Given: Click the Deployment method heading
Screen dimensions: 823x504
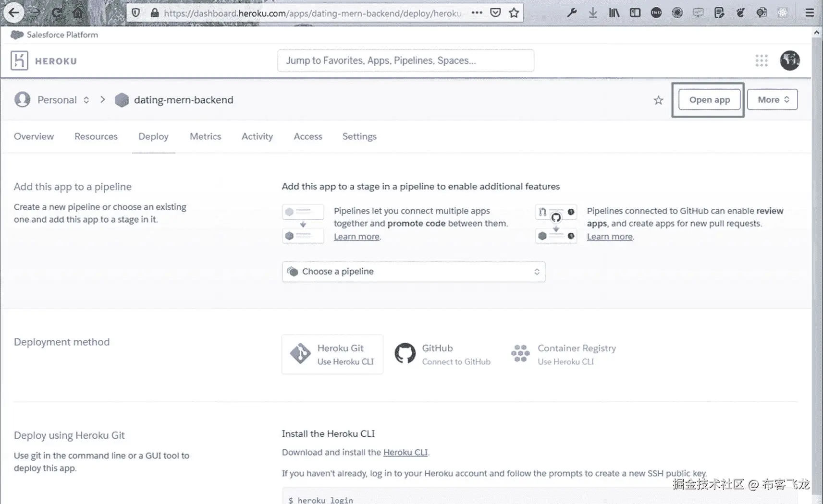Looking at the screenshot, I should (x=61, y=342).
